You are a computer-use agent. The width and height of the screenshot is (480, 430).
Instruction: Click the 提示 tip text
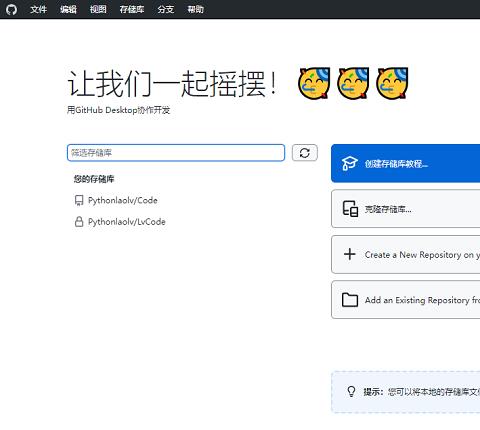[422, 392]
